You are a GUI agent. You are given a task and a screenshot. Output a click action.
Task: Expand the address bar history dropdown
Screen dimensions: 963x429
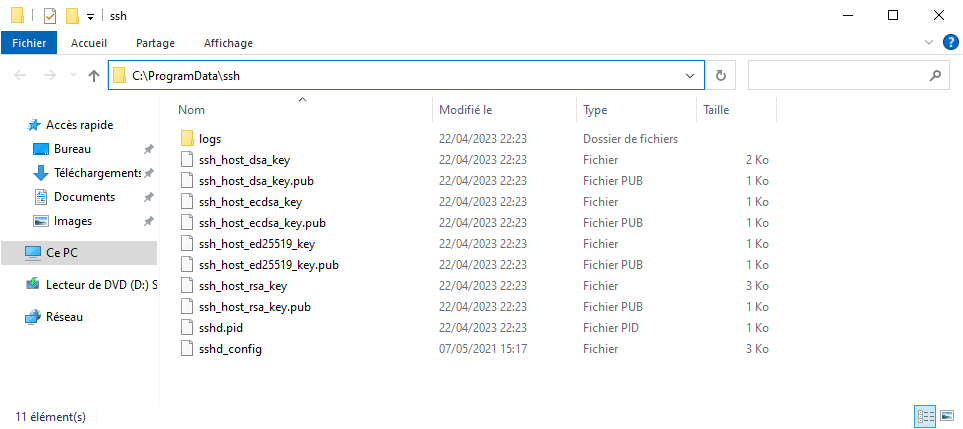(689, 75)
